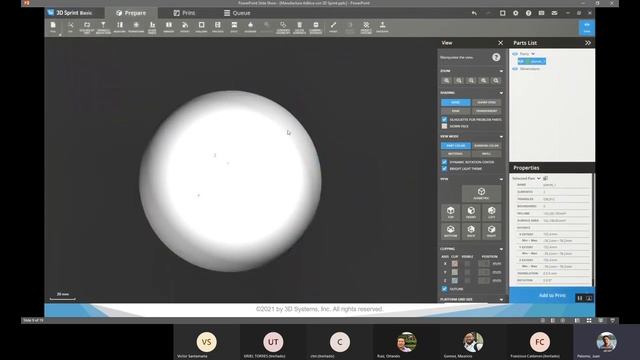Open the File menu icon in toolbar

click(x=53, y=27)
